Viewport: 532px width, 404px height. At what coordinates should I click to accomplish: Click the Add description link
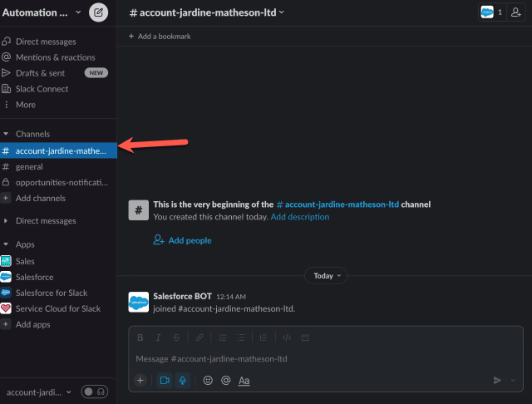click(x=299, y=217)
